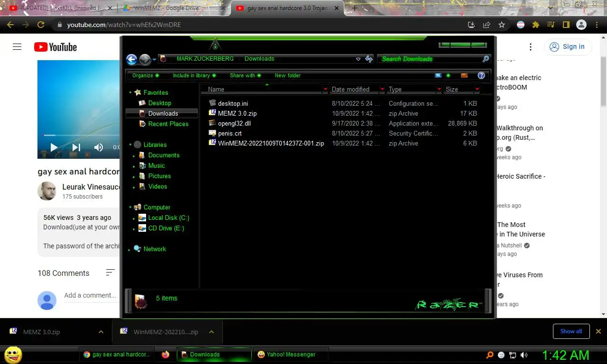Select Downloads breadcrumb in address bar
Viewport: 607px width, 364px height.
coord(259,59)
